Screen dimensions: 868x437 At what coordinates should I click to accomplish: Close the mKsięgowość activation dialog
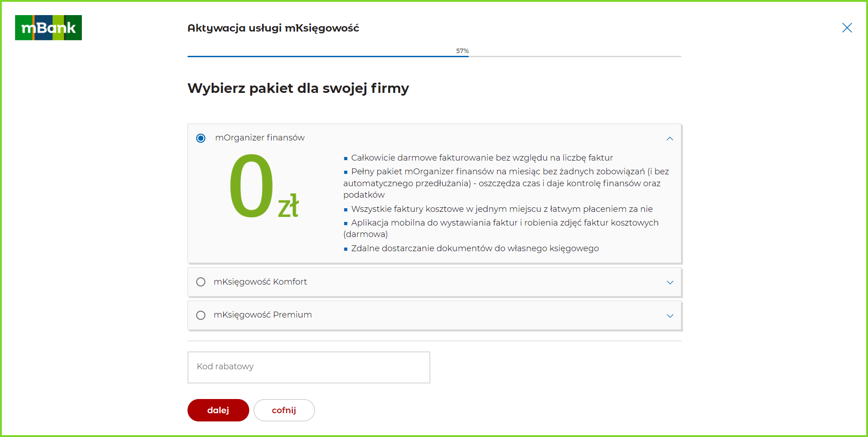point(847,28)
